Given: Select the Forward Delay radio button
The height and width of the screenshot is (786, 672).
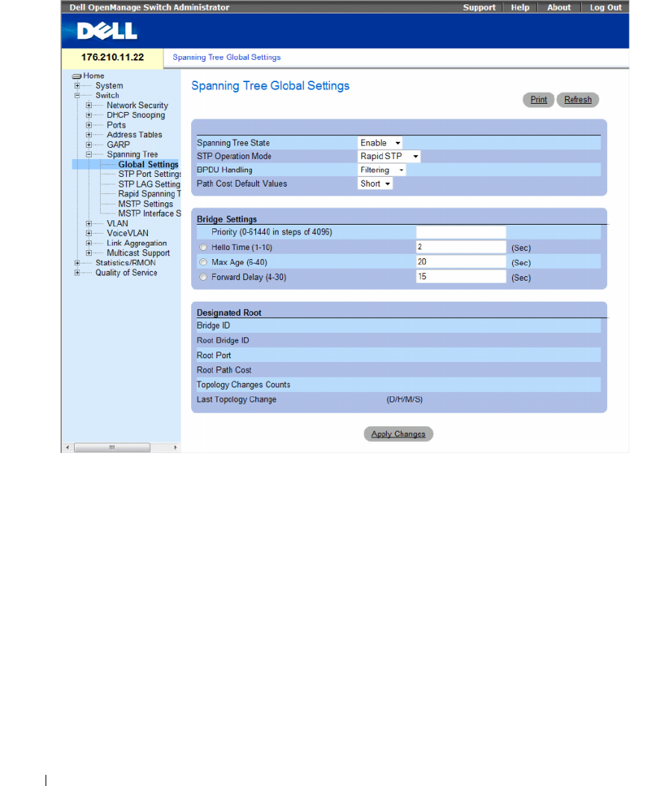Looking at the screenshot, I should click(x=203, y=277).
